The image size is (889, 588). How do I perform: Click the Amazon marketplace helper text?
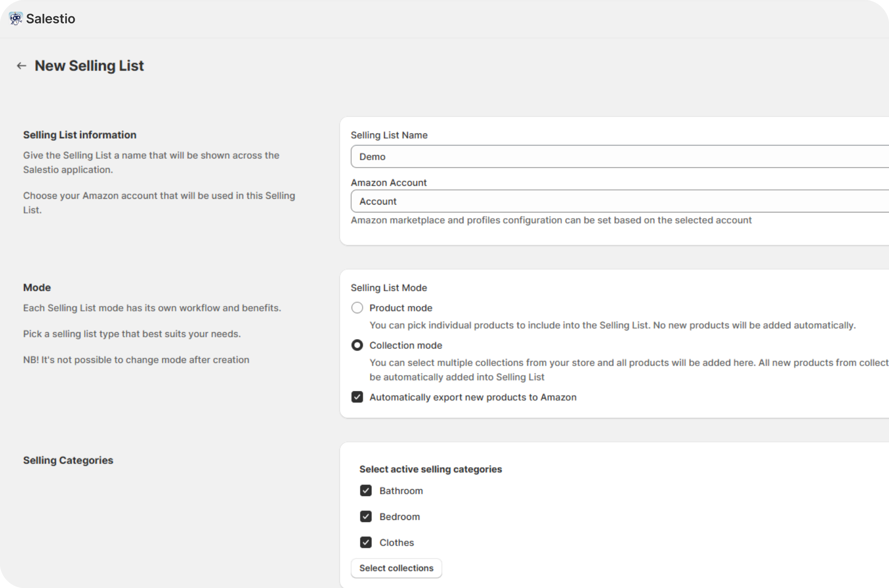551,220
